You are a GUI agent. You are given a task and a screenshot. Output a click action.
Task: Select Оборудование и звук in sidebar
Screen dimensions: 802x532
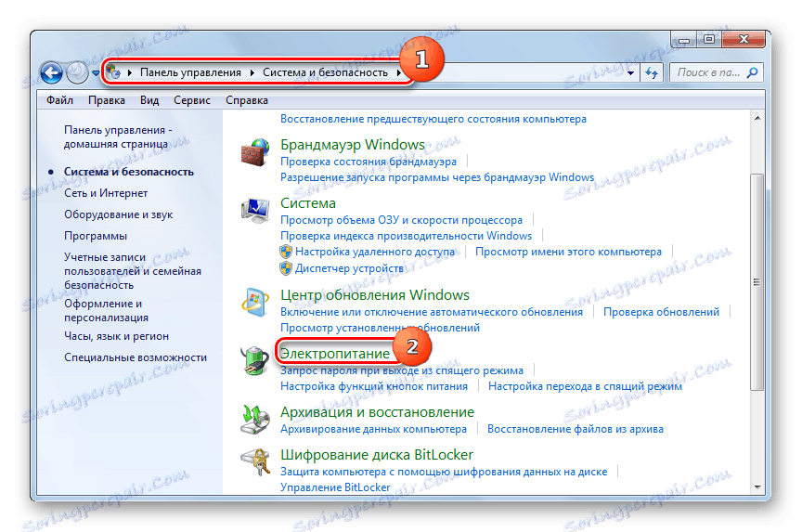coord(118,214)
